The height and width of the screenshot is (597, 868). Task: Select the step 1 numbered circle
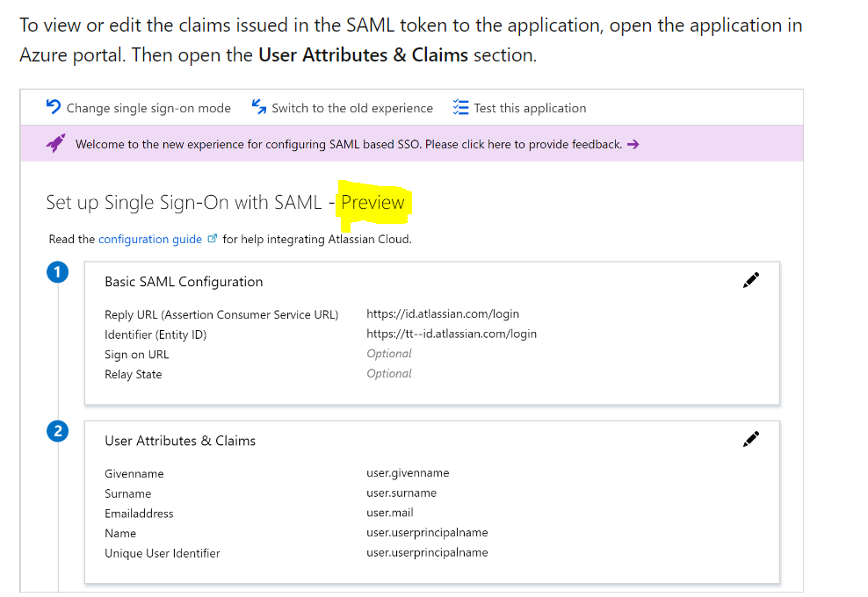click(x=57, y=272)
